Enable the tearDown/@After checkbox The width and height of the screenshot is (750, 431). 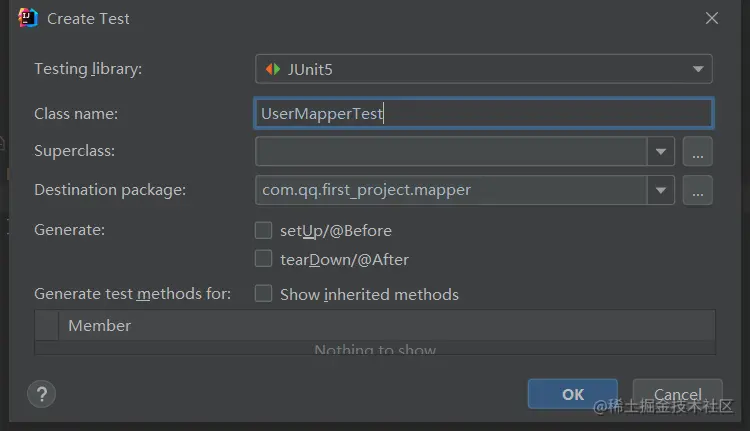tap(264, 259)
